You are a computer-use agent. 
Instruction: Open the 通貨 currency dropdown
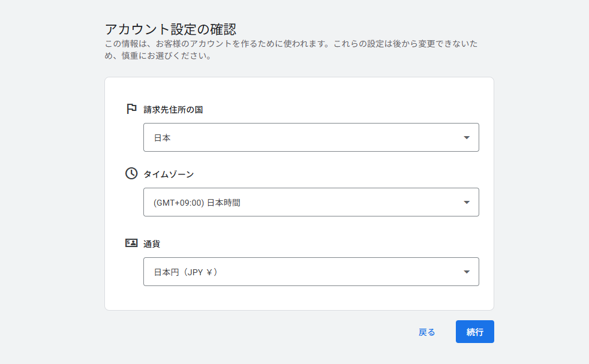[x=311, y=272]
